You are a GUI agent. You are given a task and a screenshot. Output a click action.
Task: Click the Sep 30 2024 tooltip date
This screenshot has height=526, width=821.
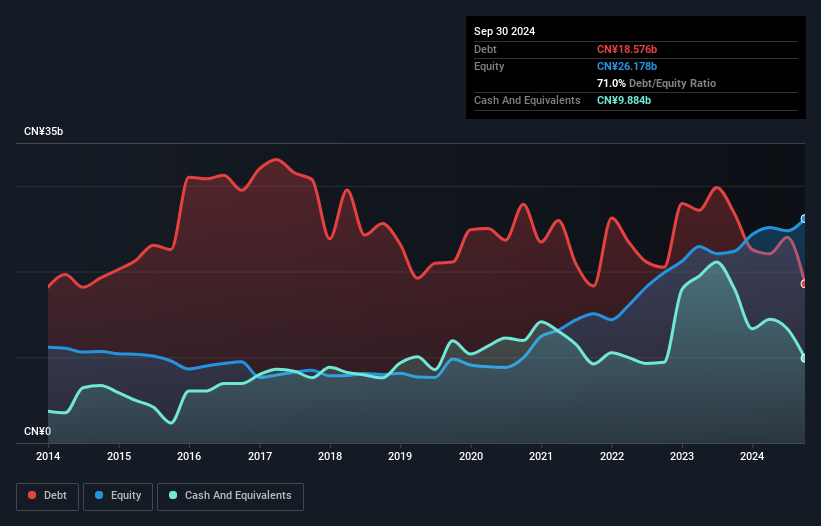tap(504, 31)
